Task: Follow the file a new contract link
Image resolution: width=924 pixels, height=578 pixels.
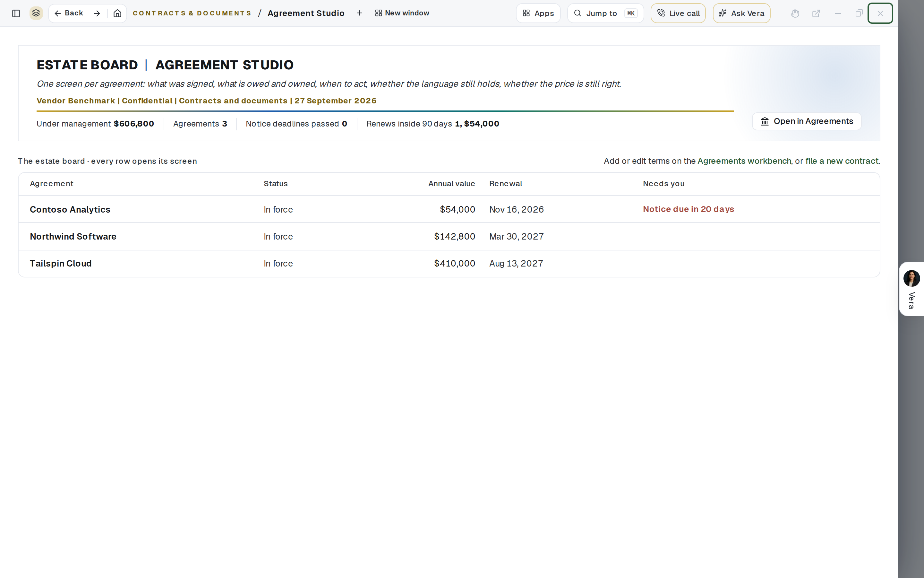Action: [842, 161]
